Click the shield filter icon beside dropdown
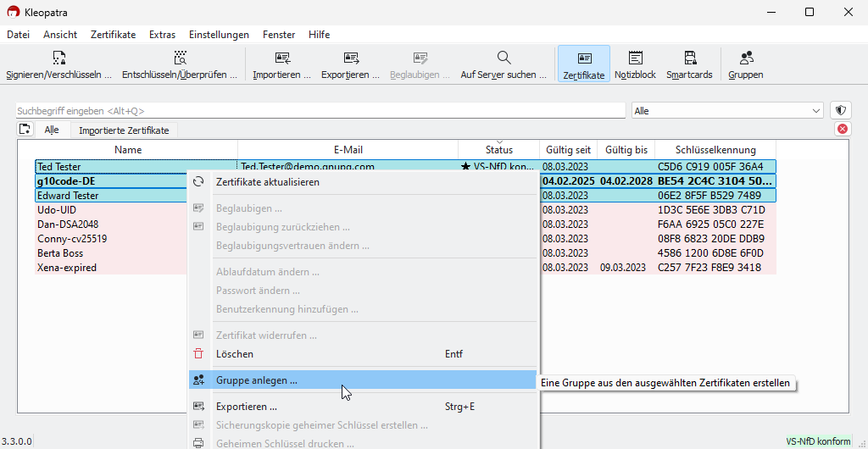This screenshot has width=868, height=449. point(841,111)
